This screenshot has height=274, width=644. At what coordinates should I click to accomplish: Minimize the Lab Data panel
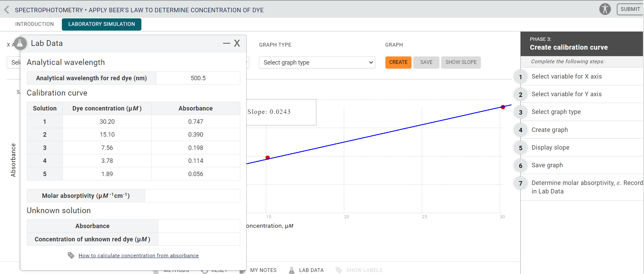pos(226,43)
